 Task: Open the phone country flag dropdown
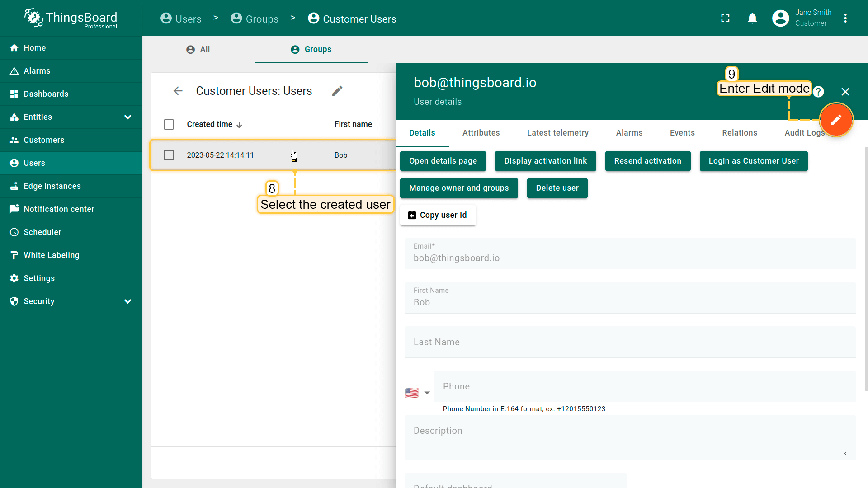click(417, 393)
